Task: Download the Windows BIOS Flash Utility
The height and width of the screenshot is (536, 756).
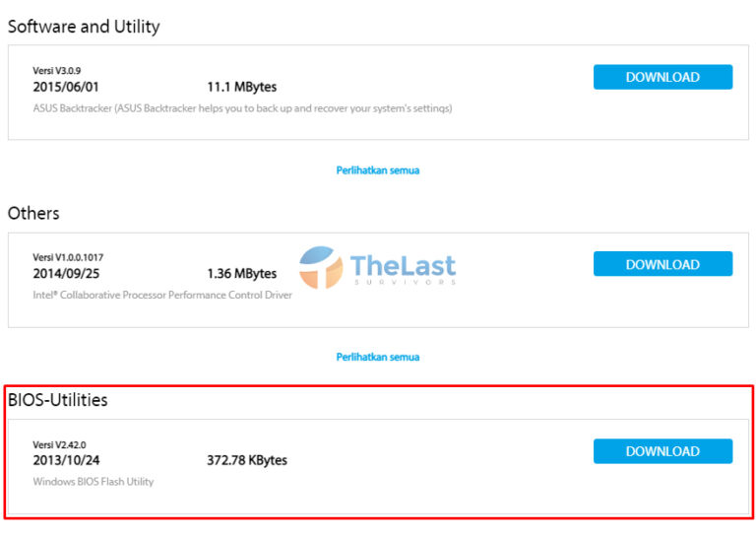Action: [662, 451]
